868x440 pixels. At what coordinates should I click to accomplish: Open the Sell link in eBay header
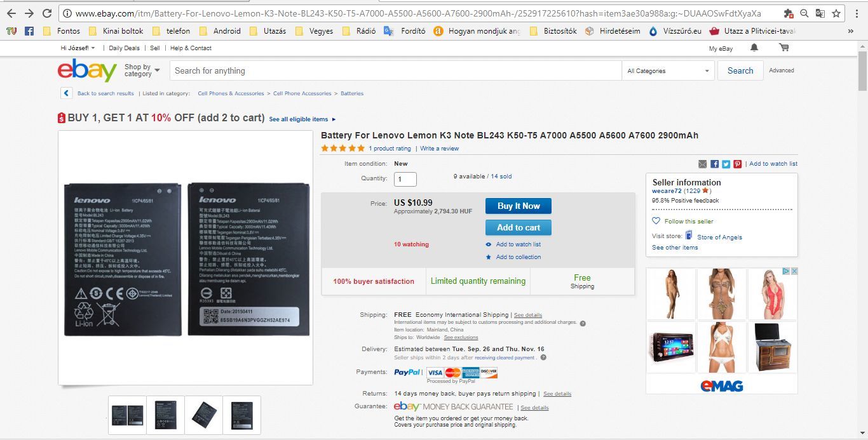[155, 48]
